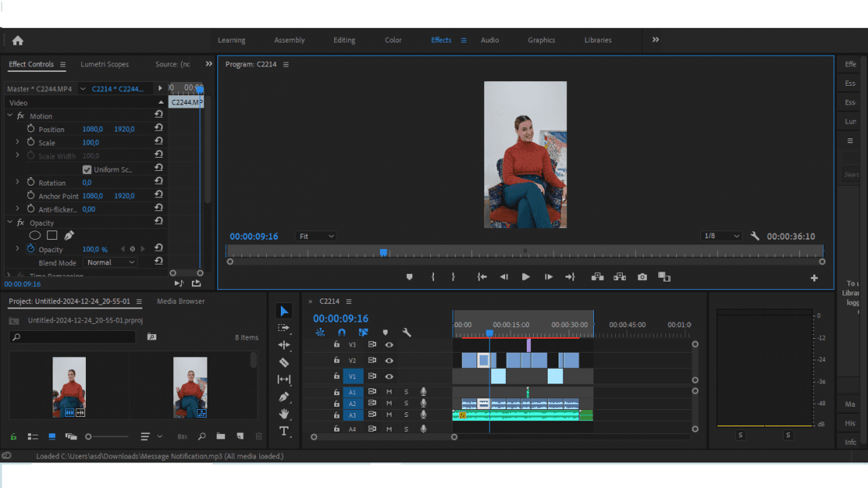This screenshot has height=488, width=868.
Task: Switch to the Lumetri Scopes tab
Action: pos(104,64)
